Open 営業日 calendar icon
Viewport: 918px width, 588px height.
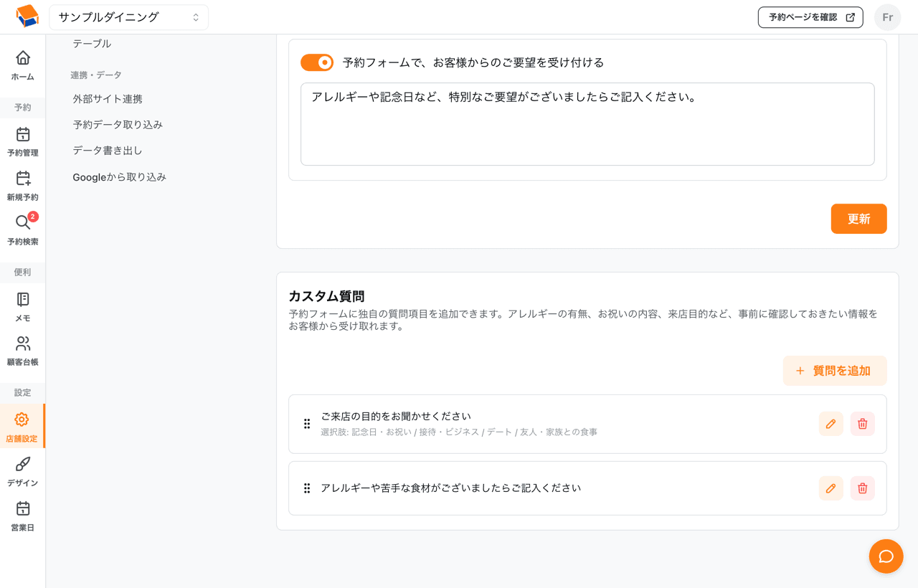pyautogui.click(x=23, y=508)
